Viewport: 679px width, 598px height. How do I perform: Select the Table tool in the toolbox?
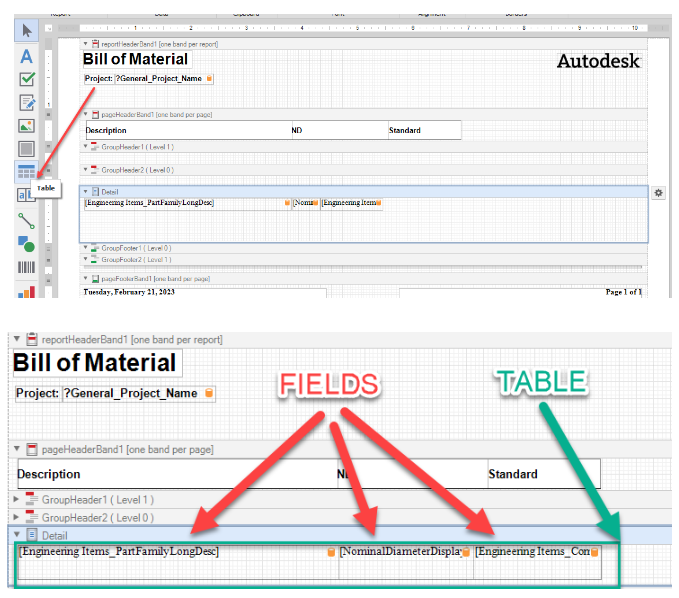[x=27, y=172]
